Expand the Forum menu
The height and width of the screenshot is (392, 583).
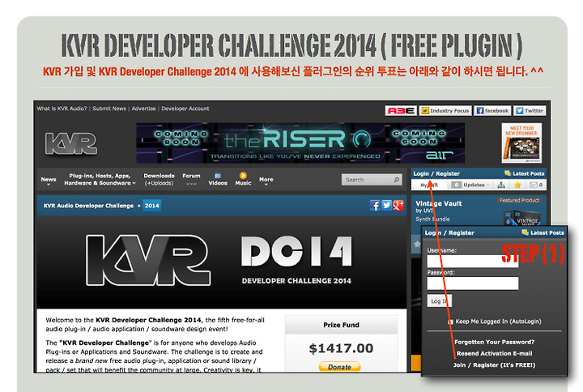[191, 178]
